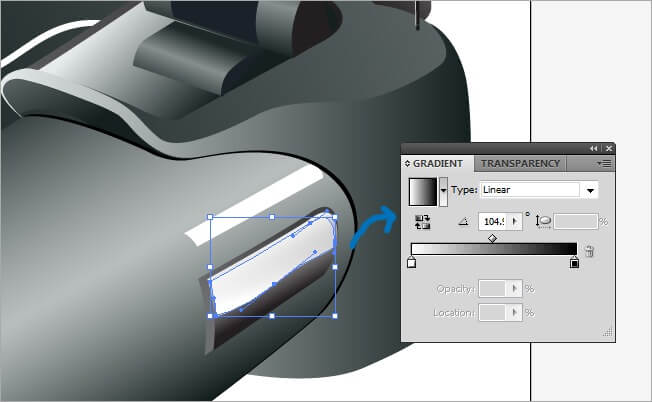Select the midpoint diamond on gradient slider
Screen dimensions: 652x402
pos(492,238)
